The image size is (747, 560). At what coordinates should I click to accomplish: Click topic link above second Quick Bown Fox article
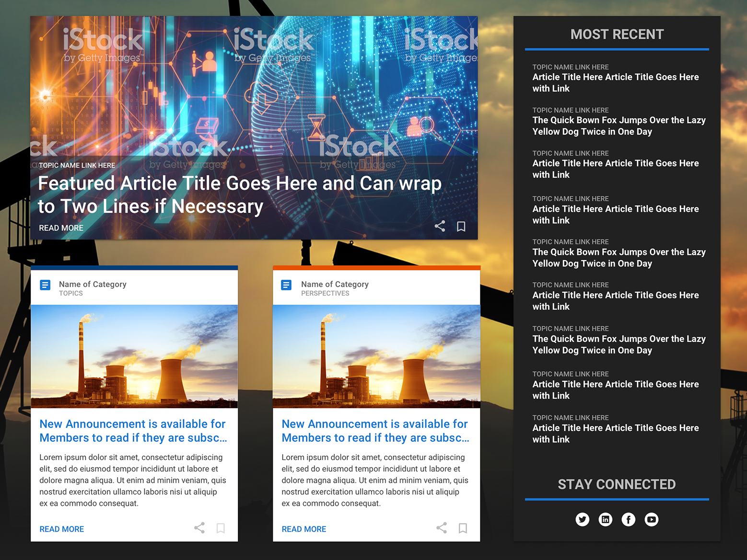coord(571,242)
